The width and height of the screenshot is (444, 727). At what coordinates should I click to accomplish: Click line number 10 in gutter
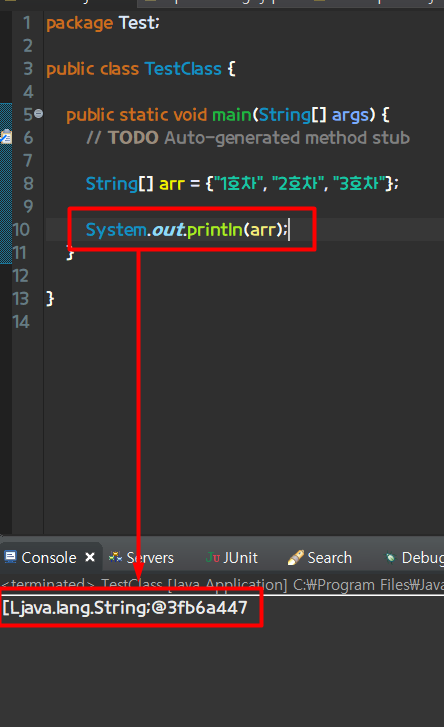point(21,230)
